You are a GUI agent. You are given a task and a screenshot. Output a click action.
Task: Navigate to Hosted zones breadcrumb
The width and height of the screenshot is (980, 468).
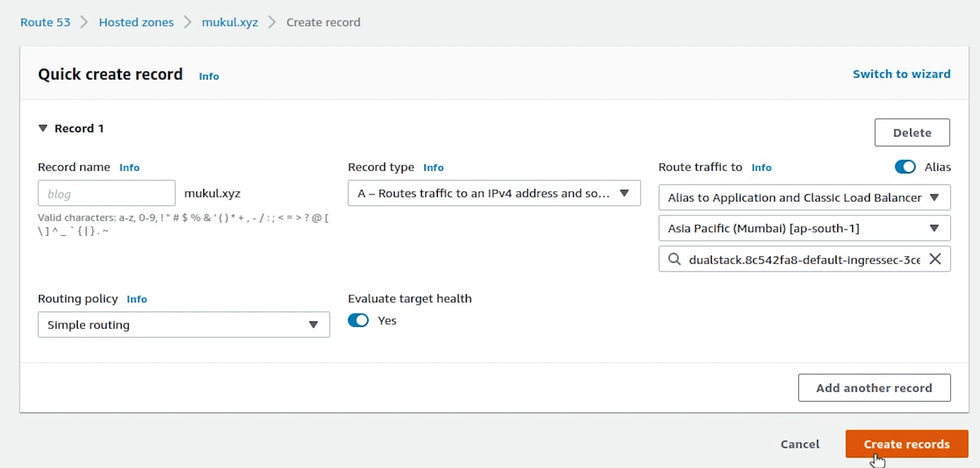(x=136, y=22)
